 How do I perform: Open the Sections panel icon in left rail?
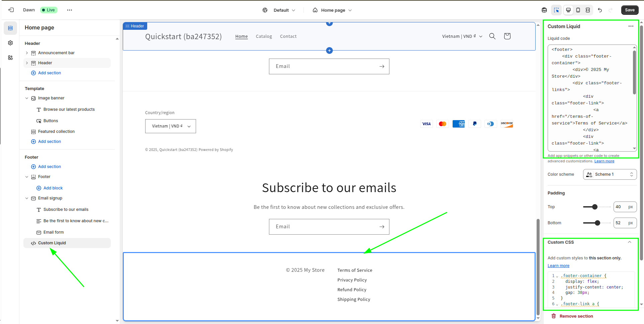pyautogui.click(x=10, y=28)
